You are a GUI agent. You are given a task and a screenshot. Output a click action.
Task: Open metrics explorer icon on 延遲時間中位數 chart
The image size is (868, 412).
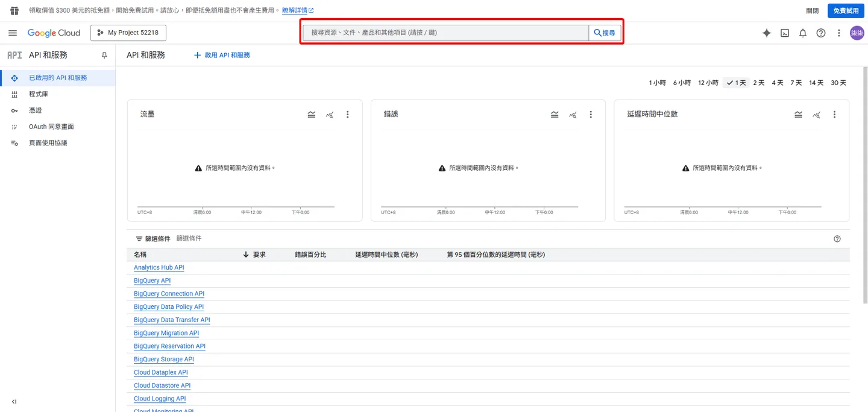pyautogui.click(x=817, y=115)
